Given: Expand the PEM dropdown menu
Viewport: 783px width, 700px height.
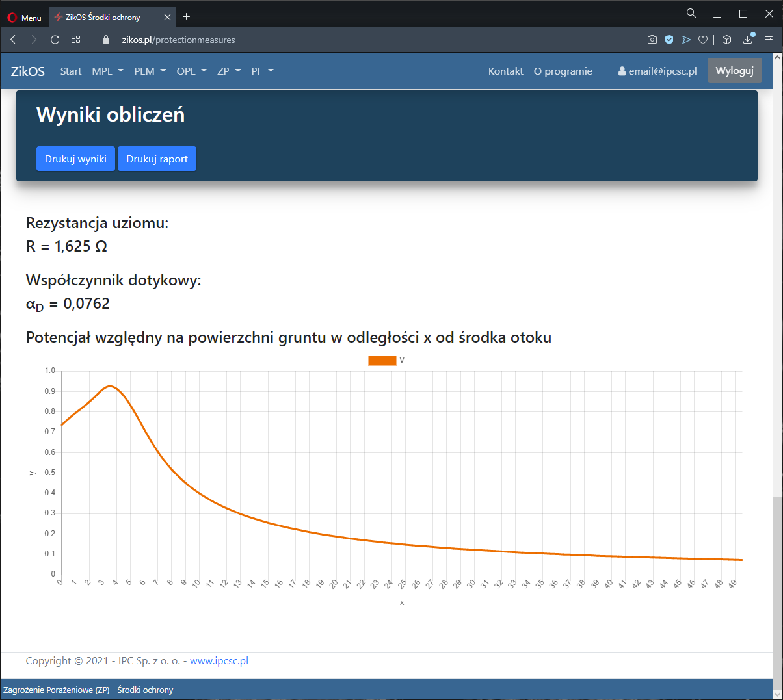Looking at the screenshot, I should pyautogui.click(x=150, y=71).
